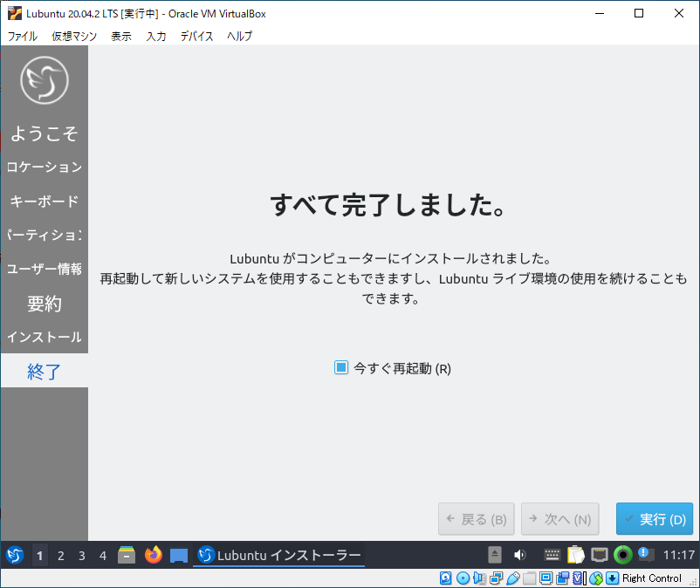Viewport: 700px width, 588px height.
Task: Click the Right Control host key label
Action: point(652,578)
